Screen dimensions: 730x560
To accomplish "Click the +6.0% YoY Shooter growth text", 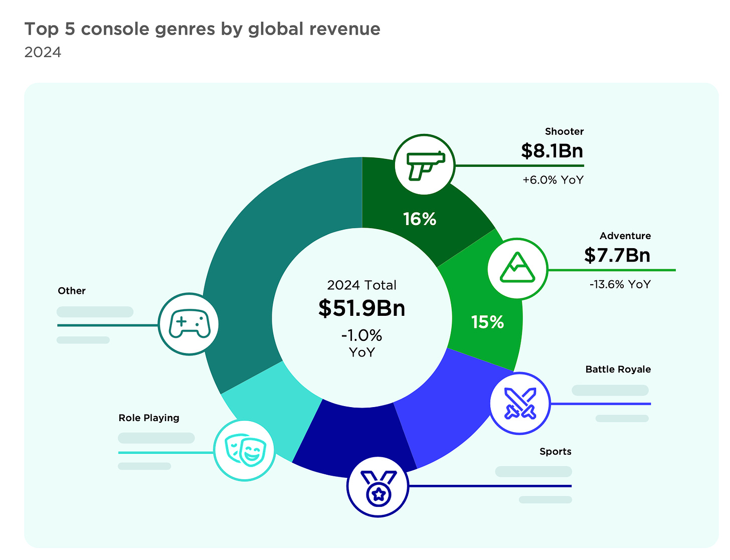I will (553, 180).
